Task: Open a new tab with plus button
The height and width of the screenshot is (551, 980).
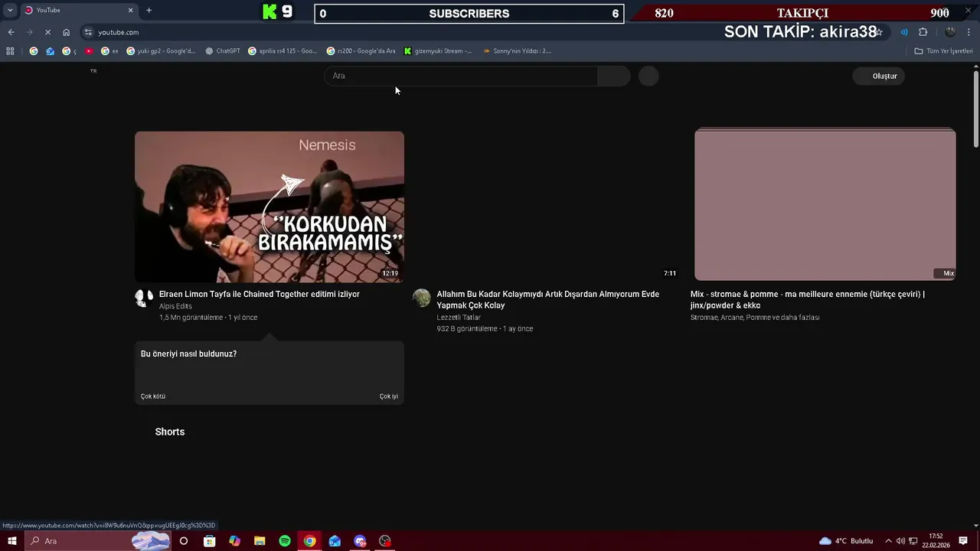Action: pyautogui.click(x=149, y=10)
